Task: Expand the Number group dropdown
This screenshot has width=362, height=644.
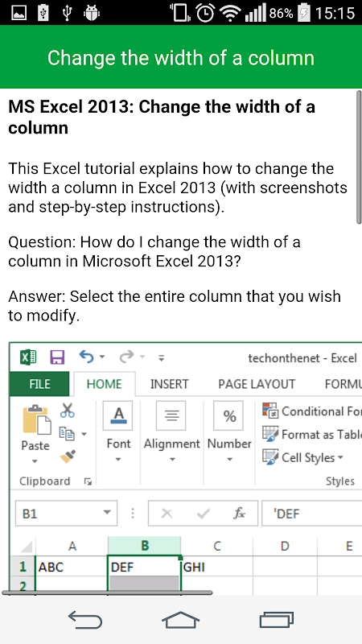Action: click(229, 459)
